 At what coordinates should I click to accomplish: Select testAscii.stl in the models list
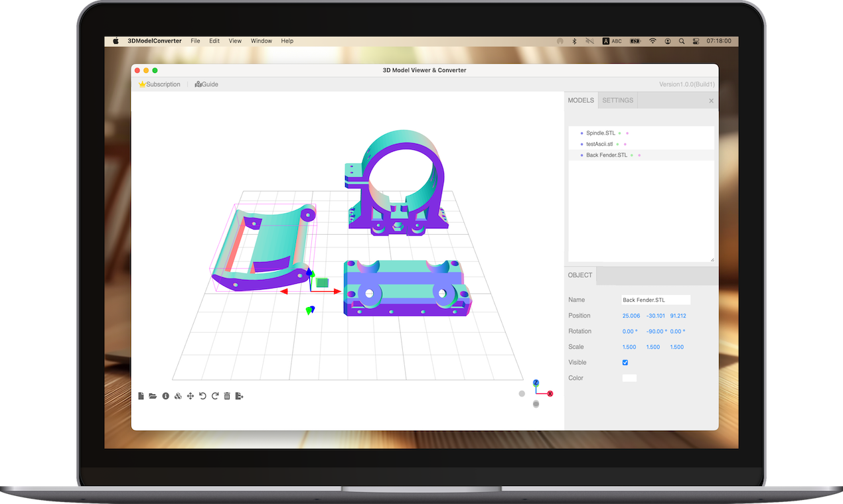pyautogui.click(x=641, y=144)
